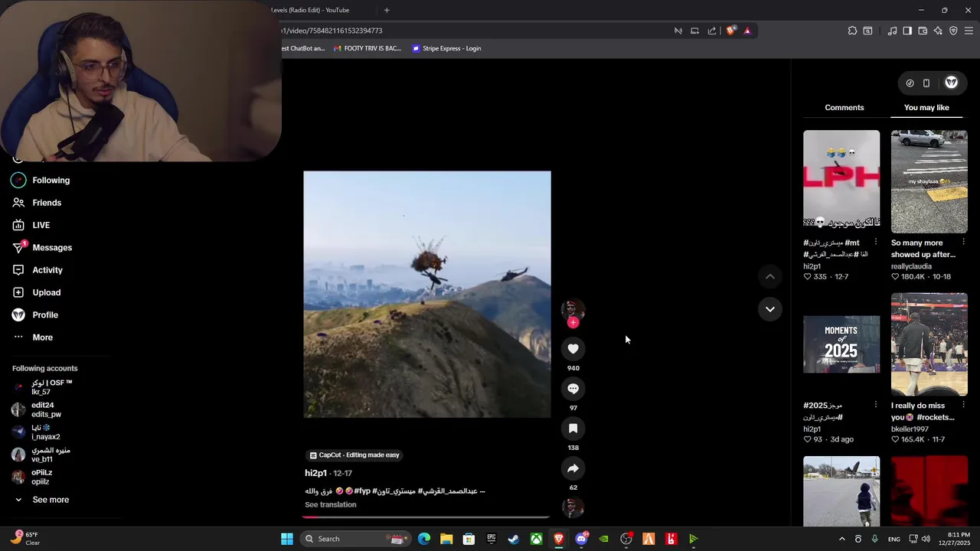The height and width of the screenshot is (551, 980).
Task: Follow hi2p1 with the red plus badge
Action: tap(573, 323)
